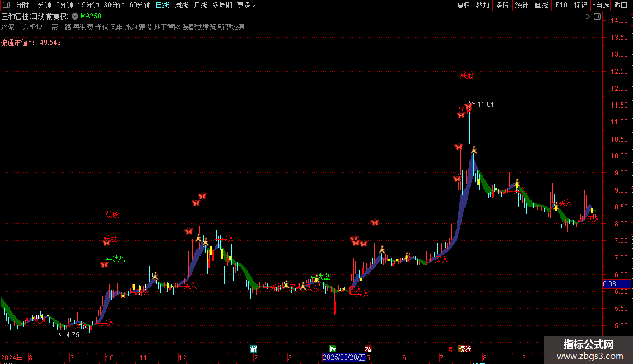
Task: Switch to 30分钟 period
Action: 114,5
